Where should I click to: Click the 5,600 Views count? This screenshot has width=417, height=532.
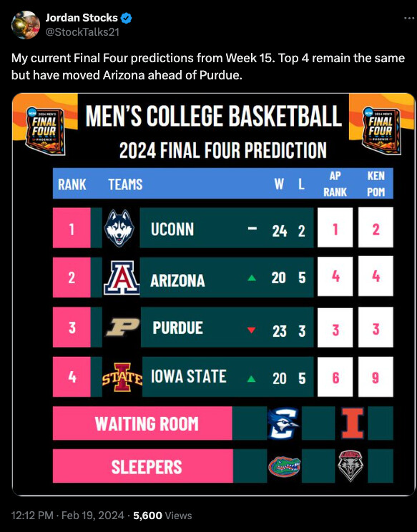click(162, 516)
